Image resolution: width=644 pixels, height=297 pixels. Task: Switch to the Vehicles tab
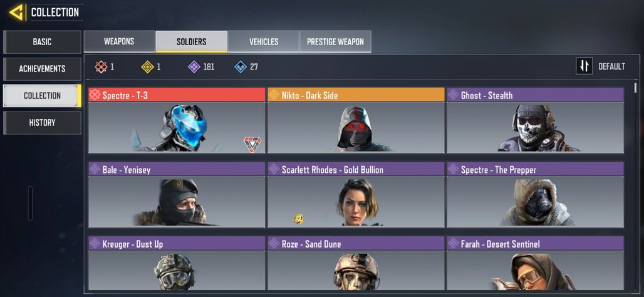(x=264, y=41)
